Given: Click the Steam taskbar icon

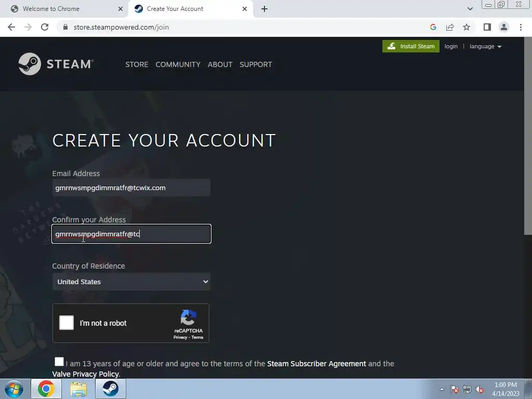Looking at the screenshot, I should pyautogui.click(x=111, y=389).
